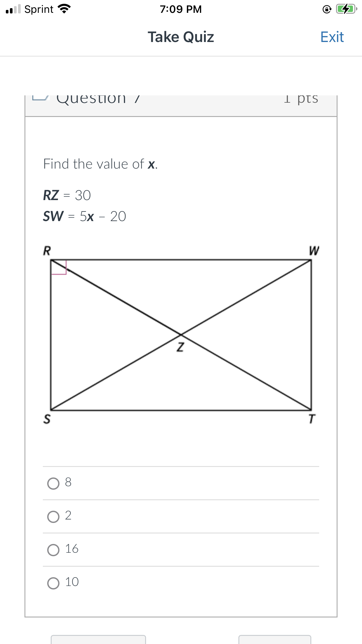Select answer choice 16
The width and height of the screenshot is (362, 644).
(x=54, y=549)
